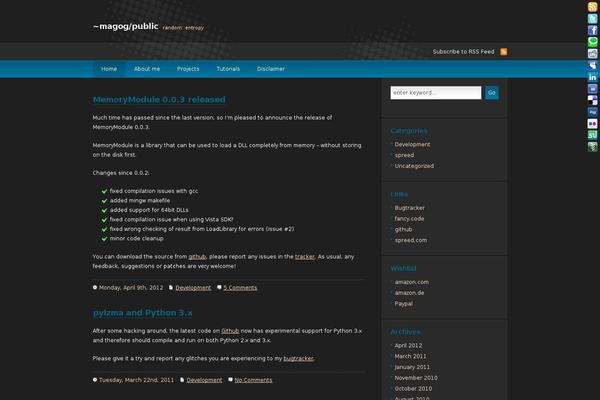The image size is (600, 400).
Task: Go to the About me page
Action: 147,69
